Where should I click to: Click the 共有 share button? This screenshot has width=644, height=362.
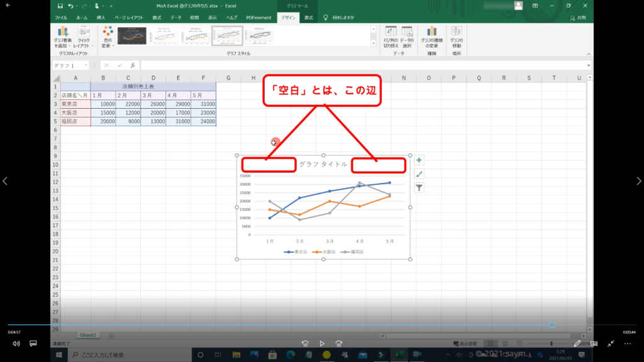tap(580, 18)
